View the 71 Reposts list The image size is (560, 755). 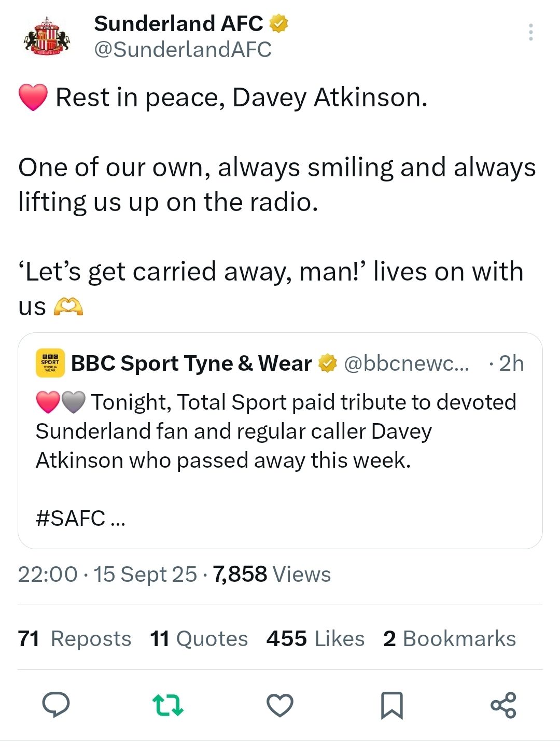coord(75,638)
